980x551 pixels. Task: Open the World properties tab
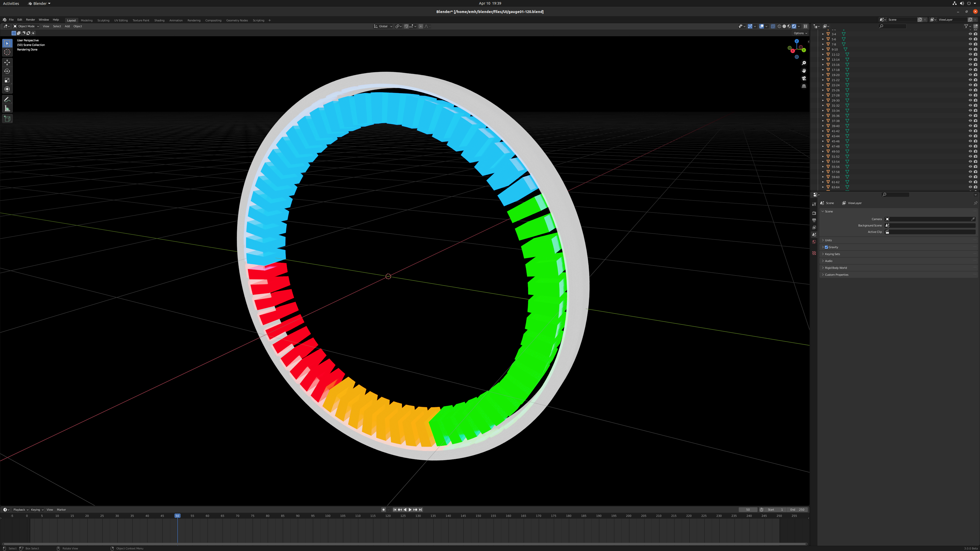(814, 242)
